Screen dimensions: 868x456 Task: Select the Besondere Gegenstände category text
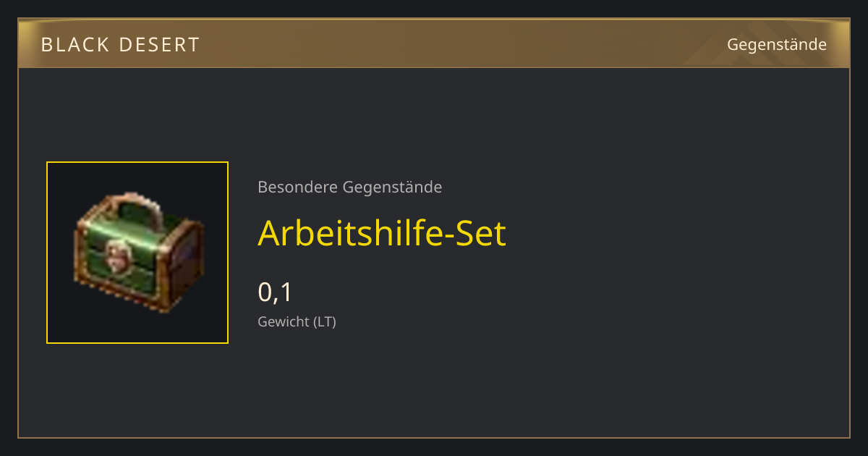click(x=350, y=187)
